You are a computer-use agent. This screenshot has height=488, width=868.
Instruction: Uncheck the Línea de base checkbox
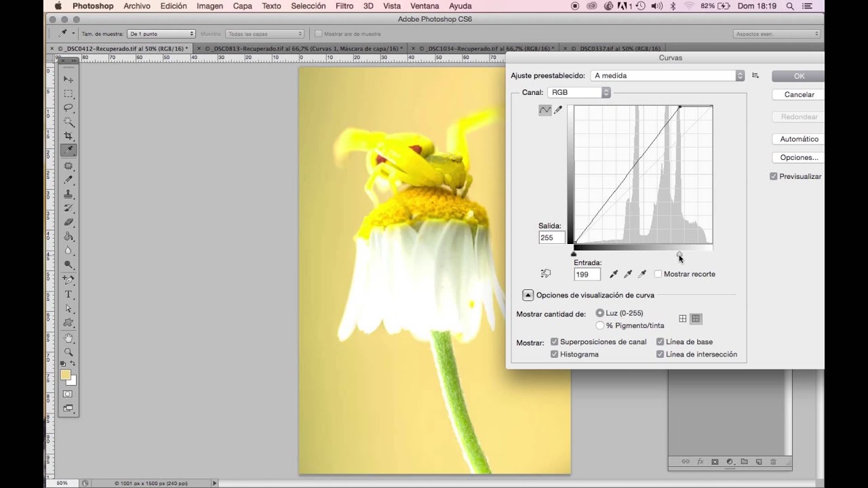click(x=660, y=342)
